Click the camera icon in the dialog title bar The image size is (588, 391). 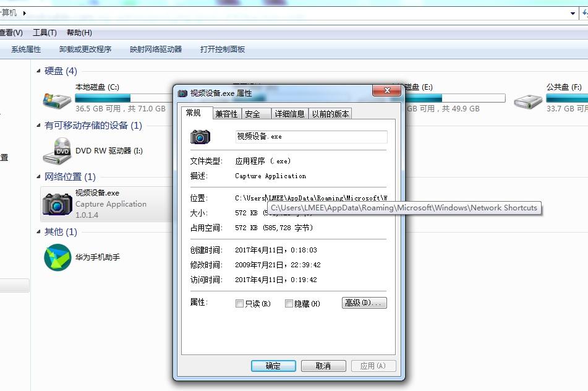click(x=182, y=93)
